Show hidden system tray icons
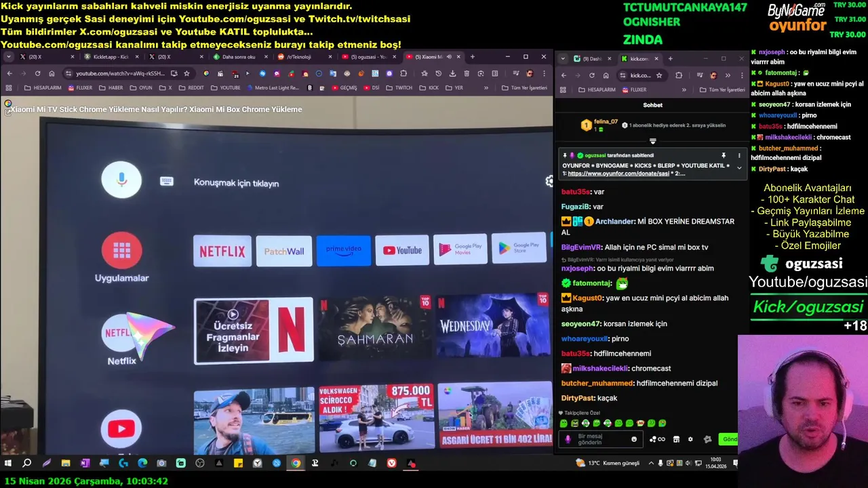Viewport: 868px width, 488px height. [652, 464]
